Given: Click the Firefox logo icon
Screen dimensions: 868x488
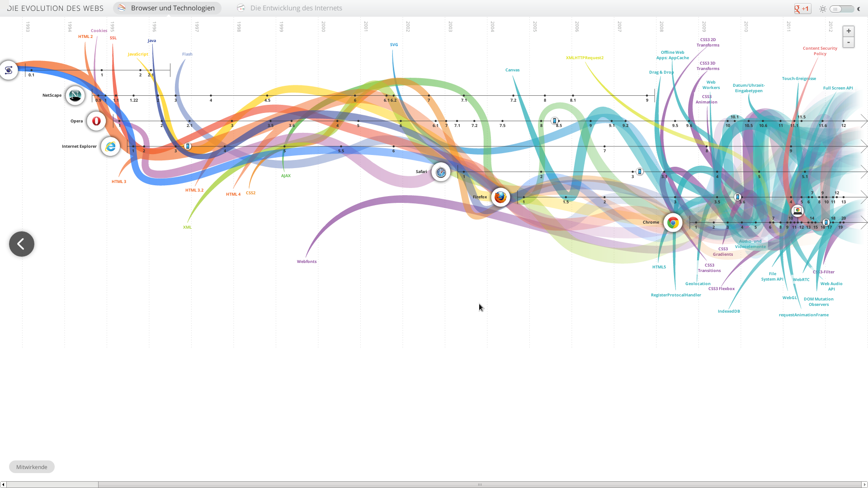Looking at the screenshot, I should (x=500, y=197).
